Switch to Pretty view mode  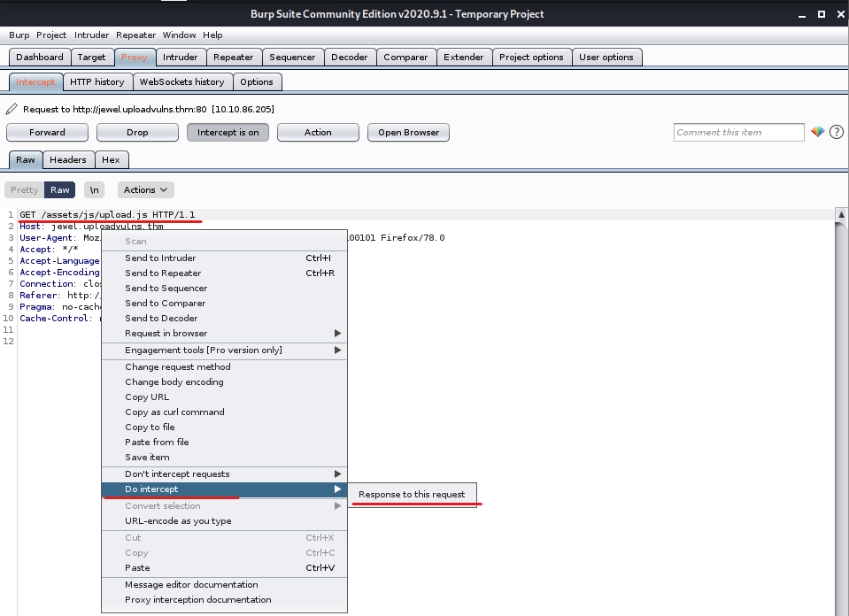click(x=25, y=190)
